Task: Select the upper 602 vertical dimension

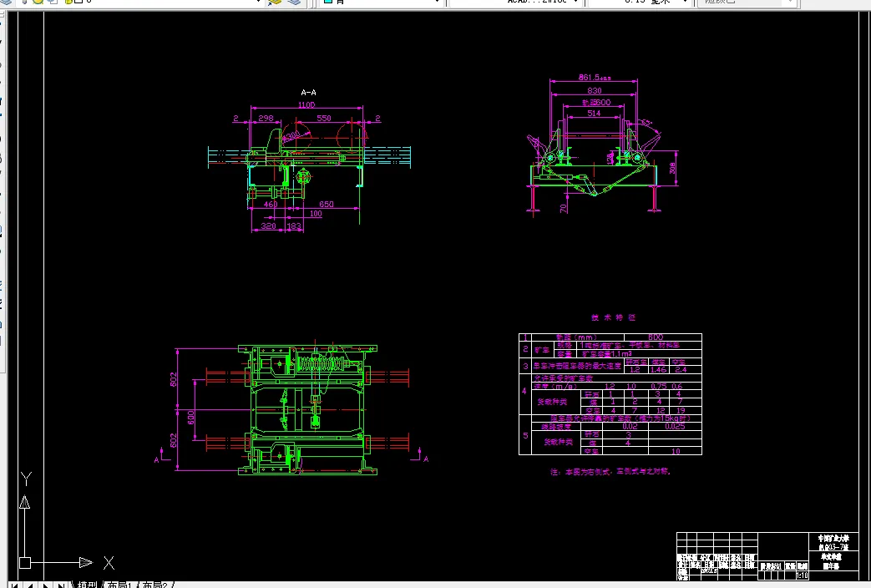Action: coord(174,379)
